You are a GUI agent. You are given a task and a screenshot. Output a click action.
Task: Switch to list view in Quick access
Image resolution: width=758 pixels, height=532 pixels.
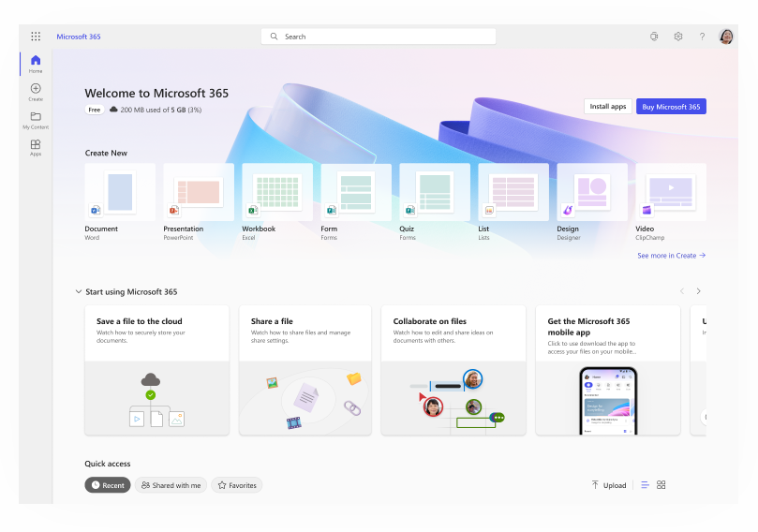[x=645, y=485]
